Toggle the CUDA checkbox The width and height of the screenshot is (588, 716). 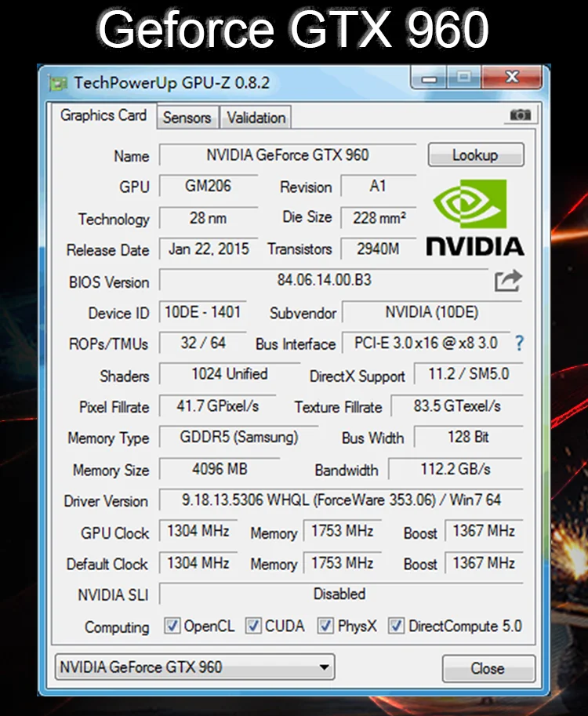[x=253, y=626]
